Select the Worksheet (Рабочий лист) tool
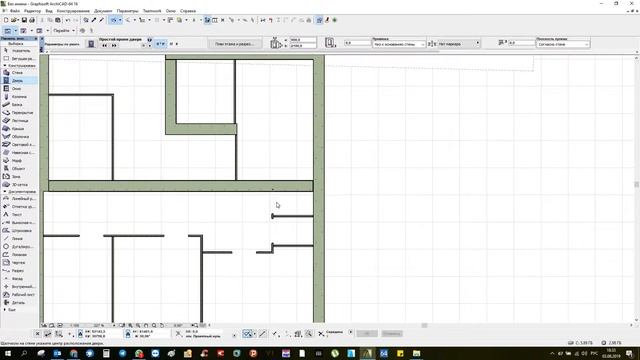The image size is (640, 360). click(x=19, y=295)
